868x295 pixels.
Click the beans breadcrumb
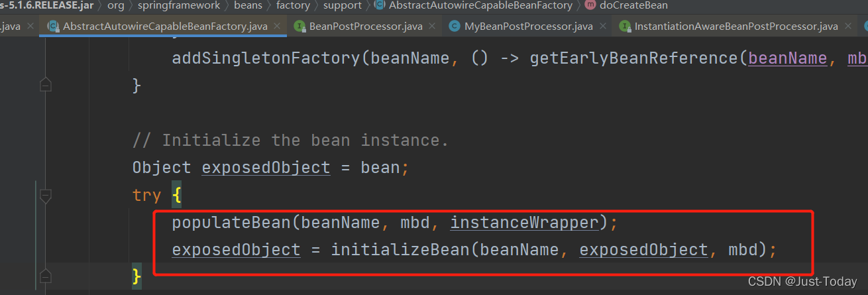point(248,5)
